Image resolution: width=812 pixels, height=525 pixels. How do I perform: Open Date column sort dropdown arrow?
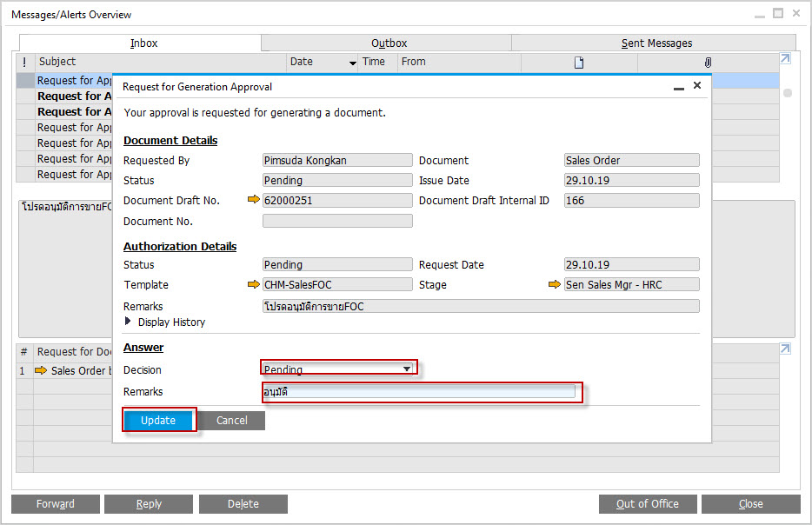[353, 63]
